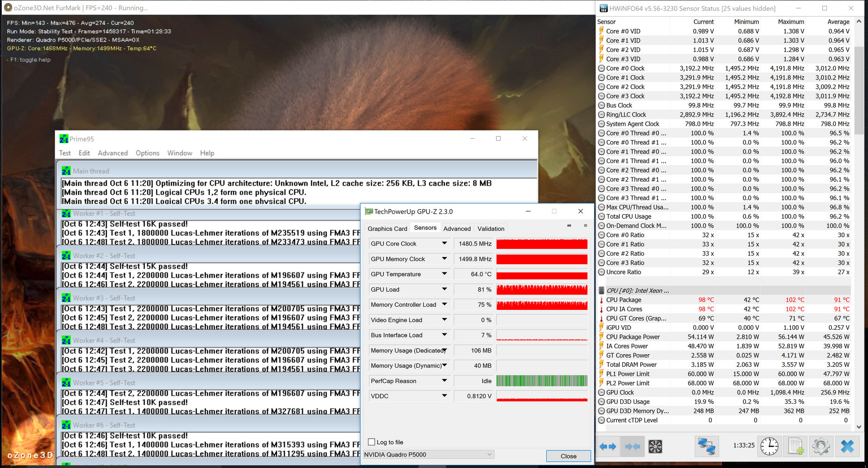
Task: Switch to GPU-Z Graphics Card tab
Action: [387, 229]
